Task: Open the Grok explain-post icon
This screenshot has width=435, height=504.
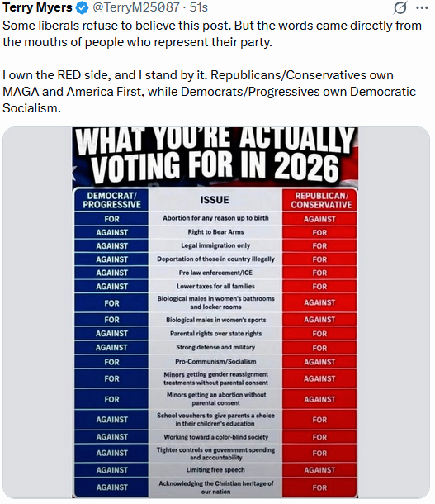Action: (x=400, y=7)
